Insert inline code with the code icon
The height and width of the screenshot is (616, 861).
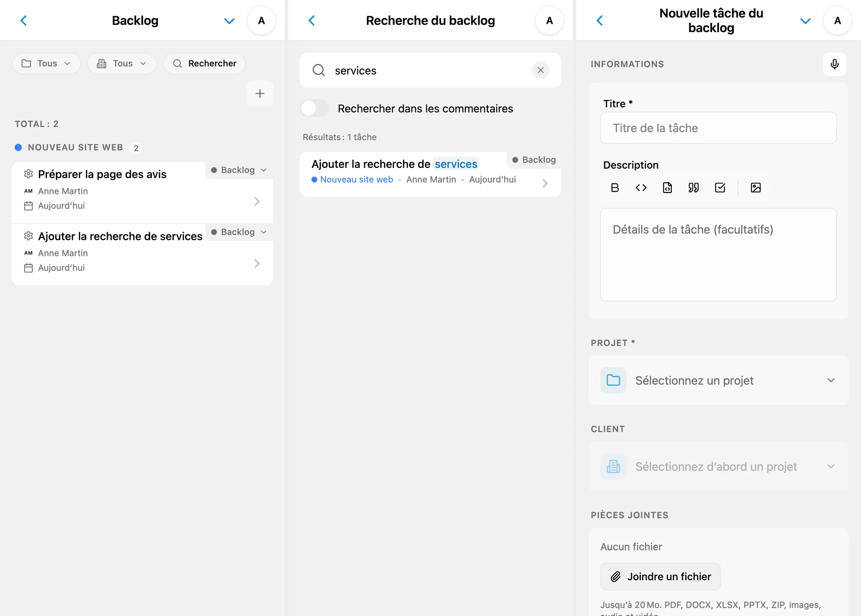point(641,187)
